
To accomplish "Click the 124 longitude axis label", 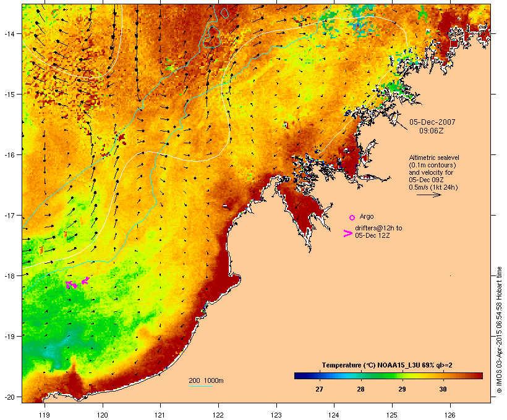I will click(334, 415).
